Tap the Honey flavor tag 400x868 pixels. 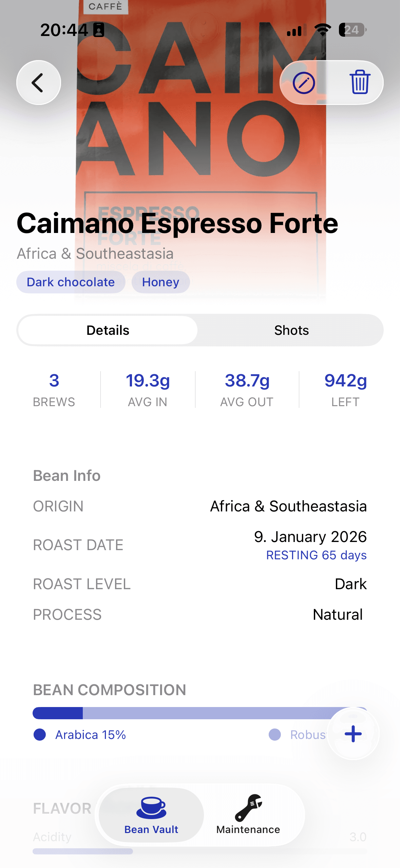pos(160,282)
